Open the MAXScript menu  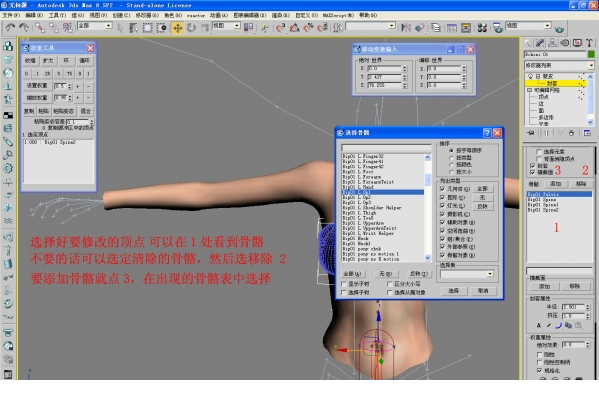(338, 16)
